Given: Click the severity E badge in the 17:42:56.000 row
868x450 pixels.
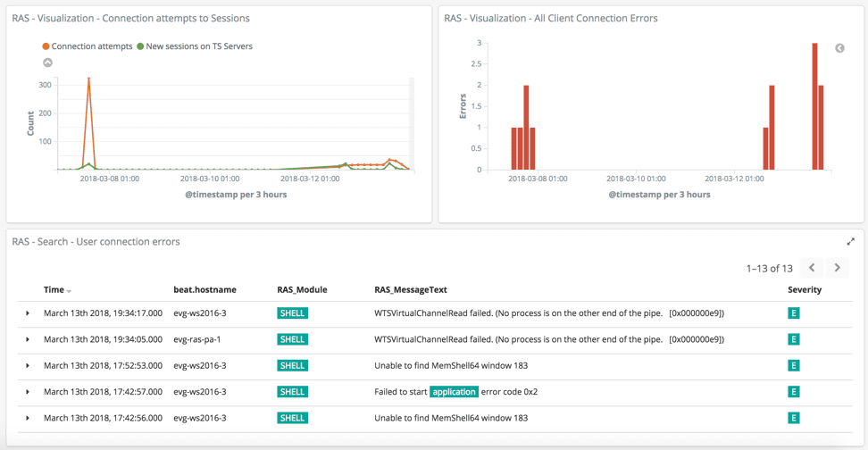Looking at the screenshot, I should (793, 418).
